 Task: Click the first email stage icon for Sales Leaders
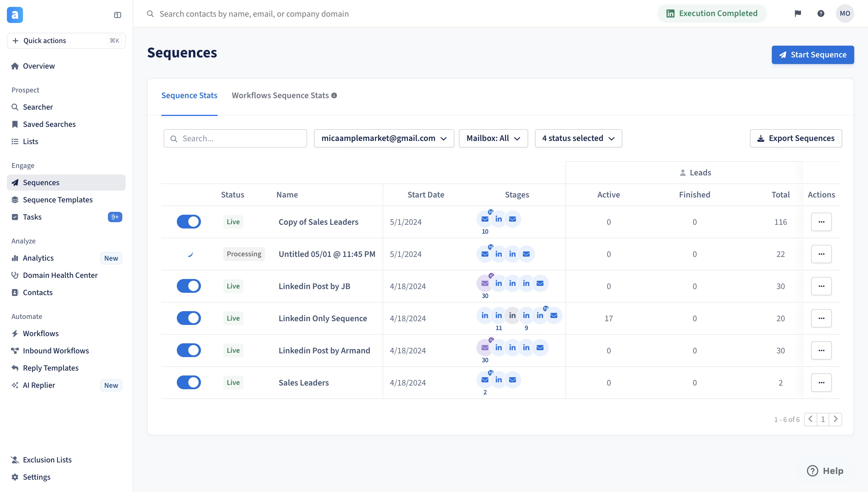pos(485,379)
